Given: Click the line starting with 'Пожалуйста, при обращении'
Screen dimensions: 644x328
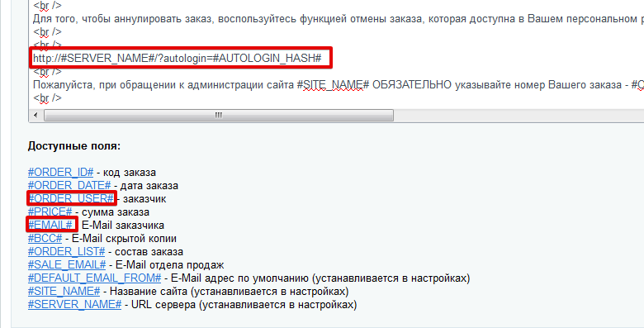Looking at the screenshot, I should tap(338, 84).
